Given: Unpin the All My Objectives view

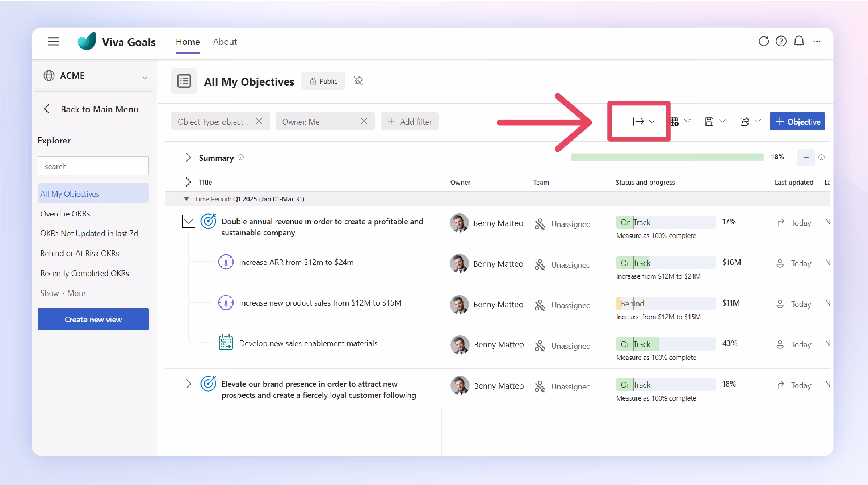Looking at the screenshot, I should 358,81.
